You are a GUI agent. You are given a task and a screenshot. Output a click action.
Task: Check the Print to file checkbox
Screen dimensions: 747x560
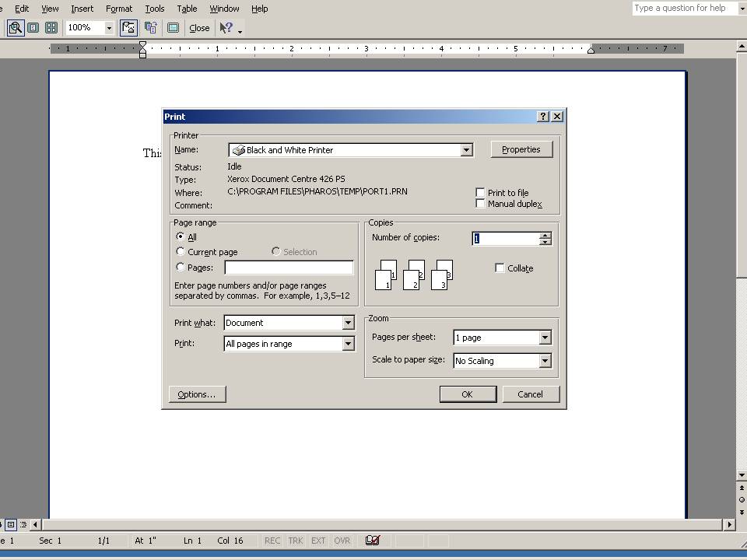(x=480, y=192)
